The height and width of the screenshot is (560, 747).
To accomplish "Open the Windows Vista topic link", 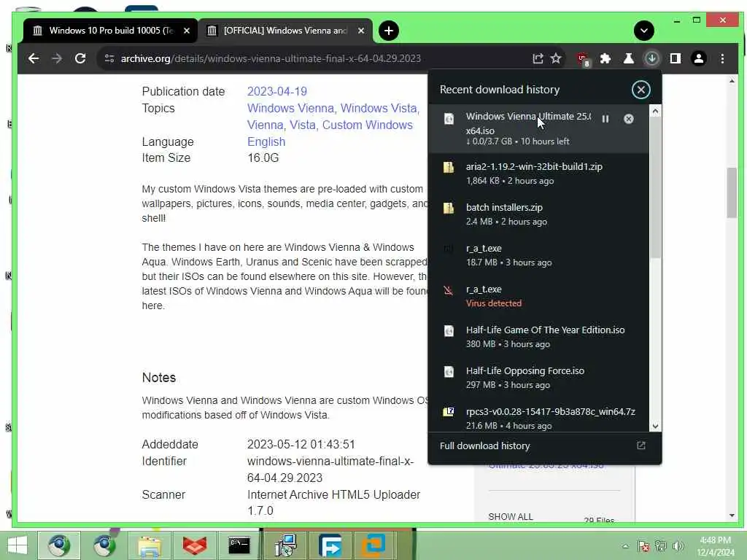I will 379,109.
